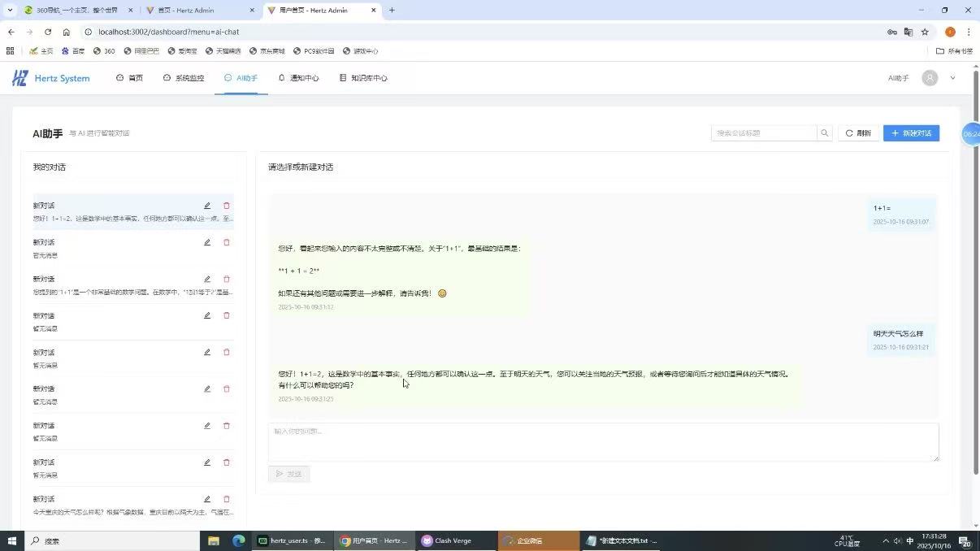Select the AI助手 menu item
Screen dimensions: 980x551
241,78
